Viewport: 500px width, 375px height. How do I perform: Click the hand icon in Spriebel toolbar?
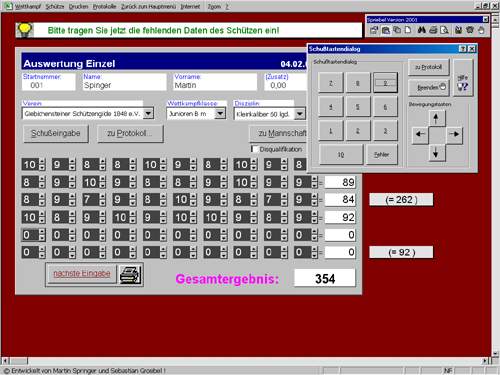pos(481,30)
